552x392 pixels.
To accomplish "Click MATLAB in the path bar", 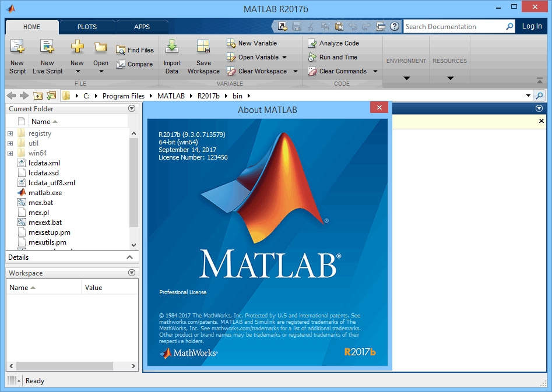I will 171,96.
